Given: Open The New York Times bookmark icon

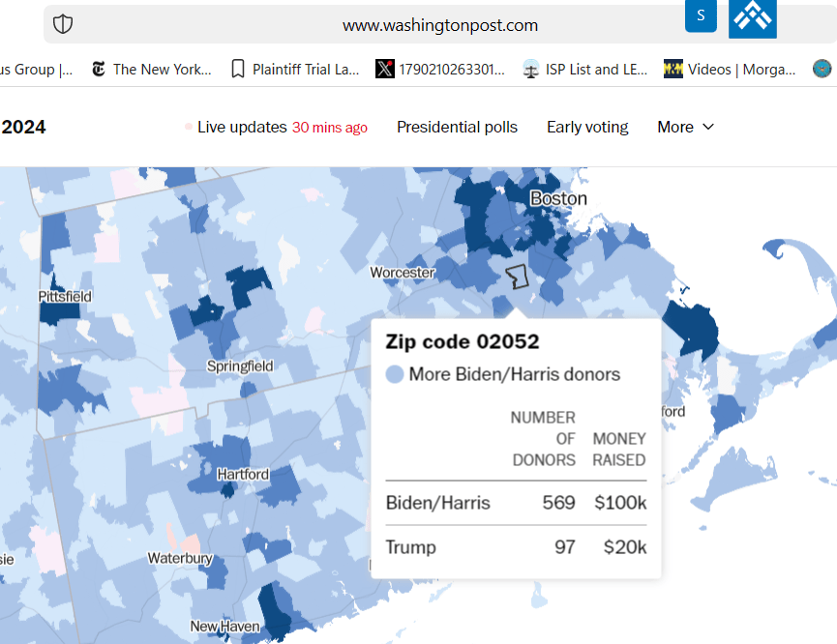Looking at the screenshot, I should (x=98, y=69).
